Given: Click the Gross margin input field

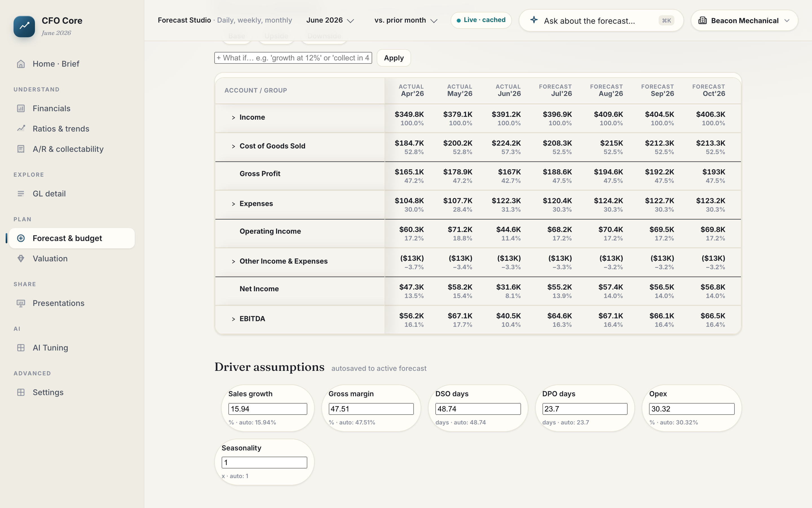Looking at the screenshot, I should [x=371, y=409].
